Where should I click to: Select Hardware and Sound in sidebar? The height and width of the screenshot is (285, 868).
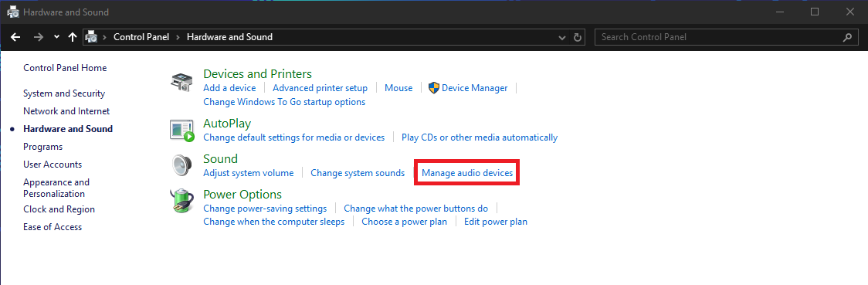(x=67, y=129)
